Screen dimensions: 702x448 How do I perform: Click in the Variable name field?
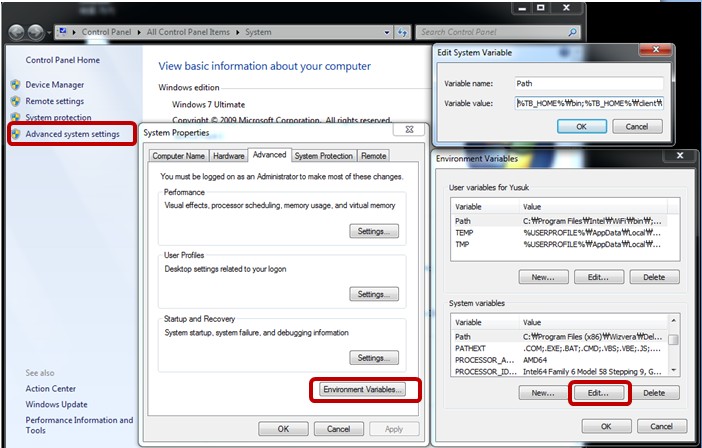pyautogui.click(x=588, y=84)
